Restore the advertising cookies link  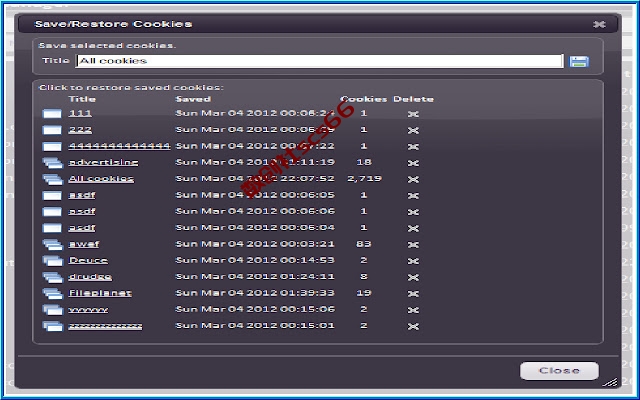[x=103, y=162]
